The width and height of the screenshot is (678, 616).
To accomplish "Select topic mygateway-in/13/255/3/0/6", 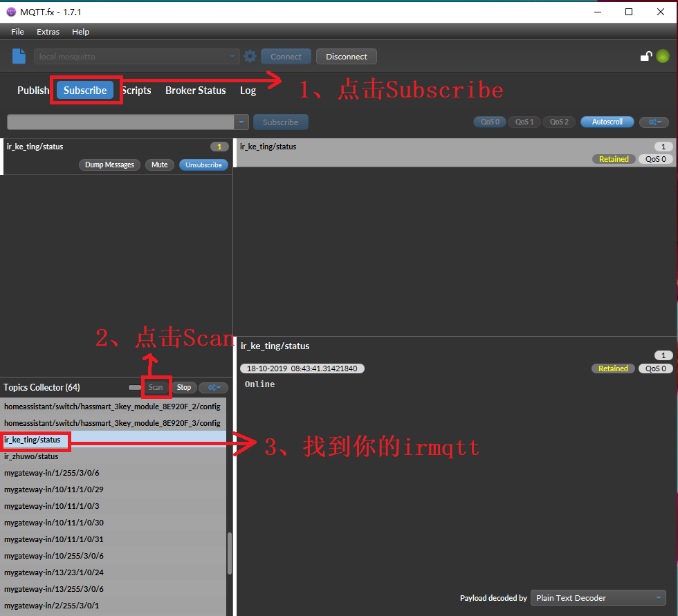I will tap(113, 589).
